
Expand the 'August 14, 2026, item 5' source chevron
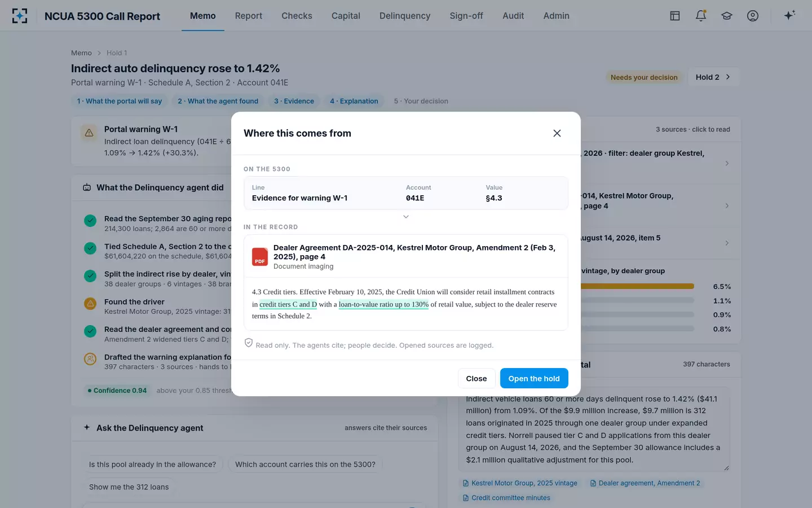click(727, 243)
